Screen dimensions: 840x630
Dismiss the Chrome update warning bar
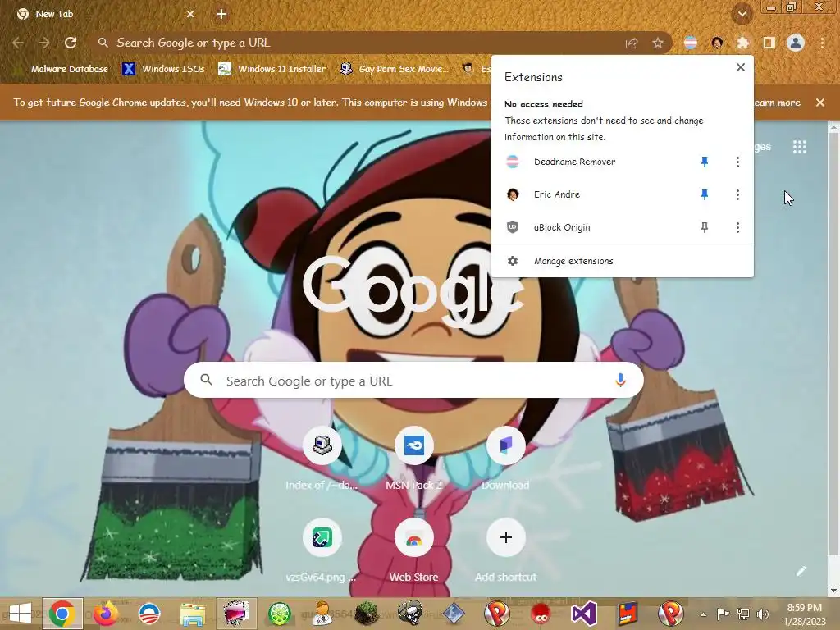click(x=820, y=103)
